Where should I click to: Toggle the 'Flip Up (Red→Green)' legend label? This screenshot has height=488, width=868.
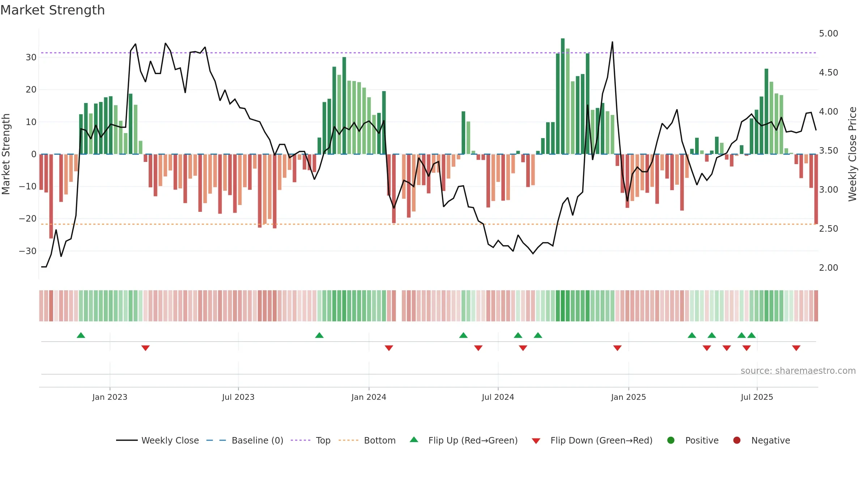[473, 440]
